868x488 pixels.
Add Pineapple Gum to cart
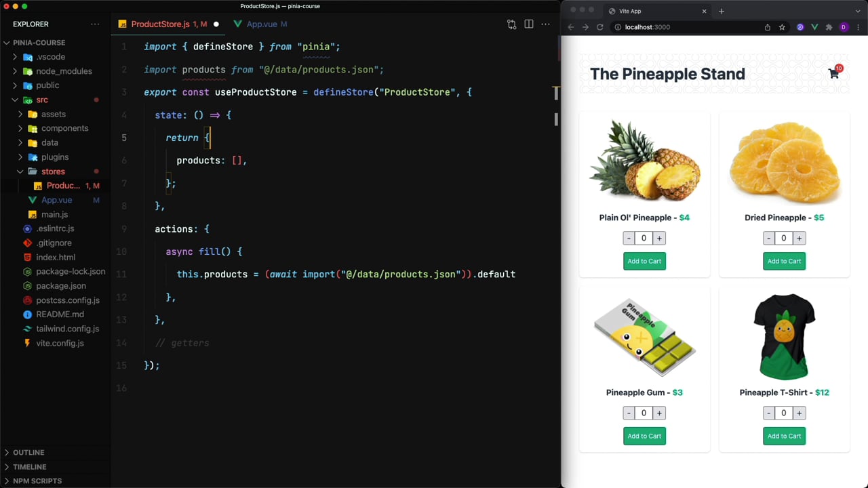(644, 436)
